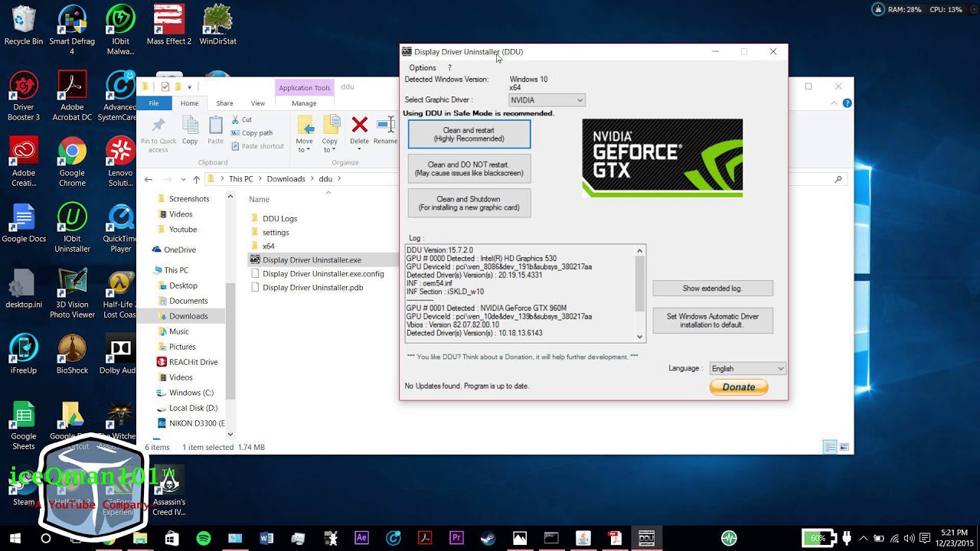Switch Explorer to large icons view button
The image size is (980, 551).
click(x=844, y=447)
